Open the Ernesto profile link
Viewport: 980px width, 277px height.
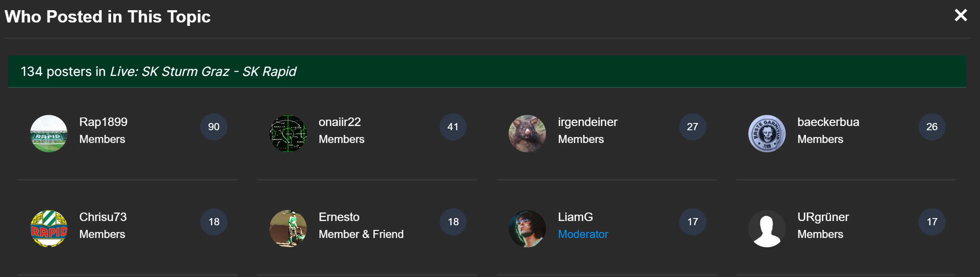pyautogui.click(x=339, y=217)
